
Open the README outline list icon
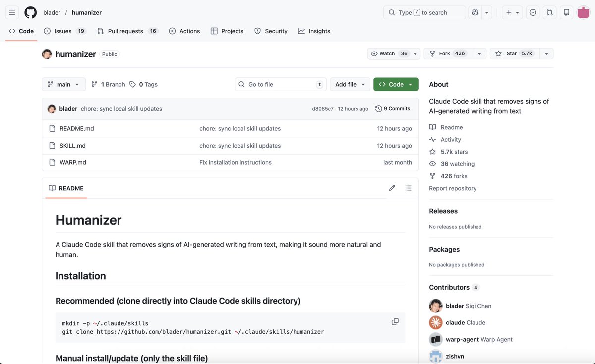click(x=409, y=188)
